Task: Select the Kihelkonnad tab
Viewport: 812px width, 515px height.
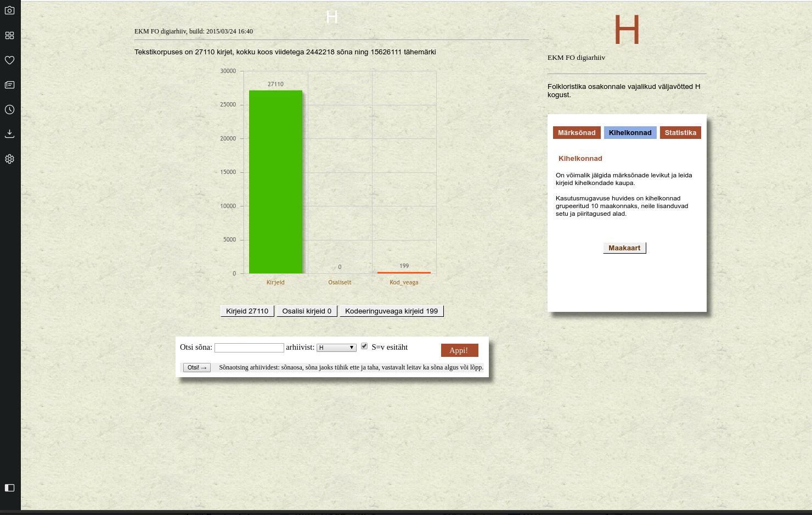Action: [630, 133]
